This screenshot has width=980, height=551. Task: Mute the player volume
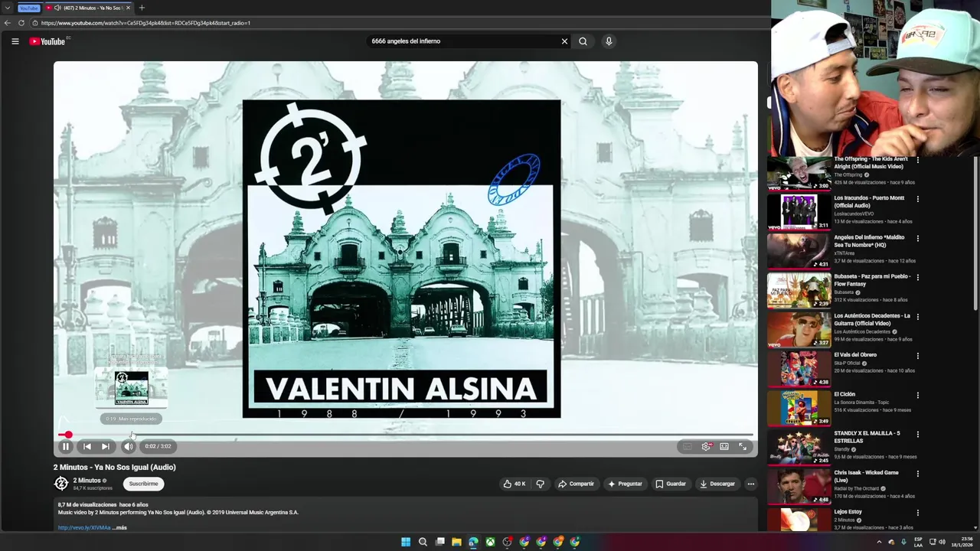[128, 446]
